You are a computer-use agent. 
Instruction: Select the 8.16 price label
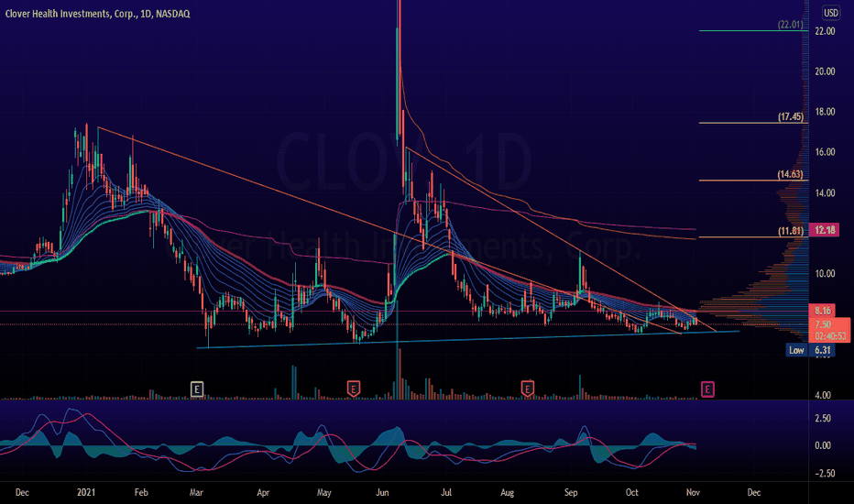823,311
